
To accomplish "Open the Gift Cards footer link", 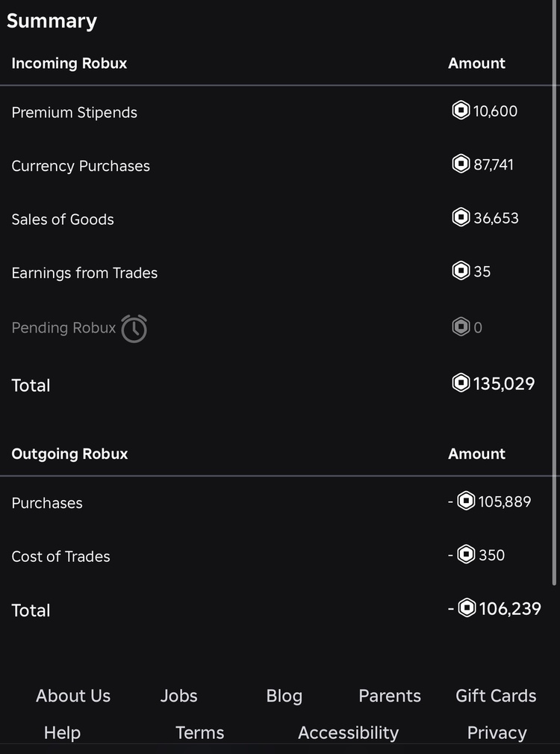I will (496, 696).
